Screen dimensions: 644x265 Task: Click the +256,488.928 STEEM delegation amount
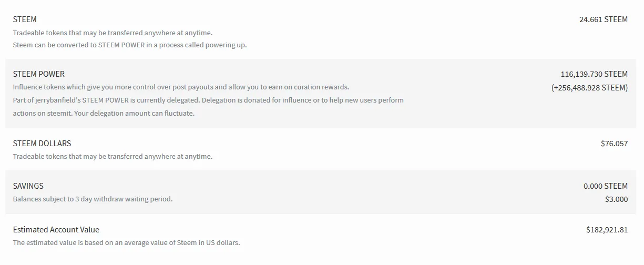(x=590, y=88)
